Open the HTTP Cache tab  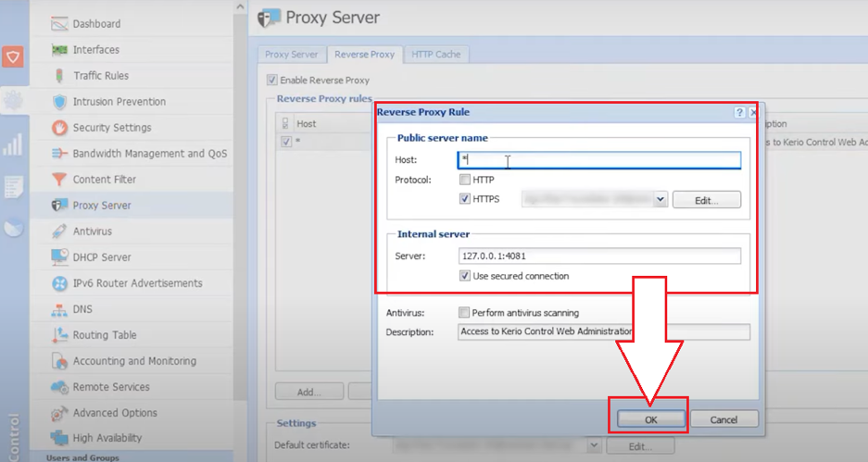[x=436, y=55]
